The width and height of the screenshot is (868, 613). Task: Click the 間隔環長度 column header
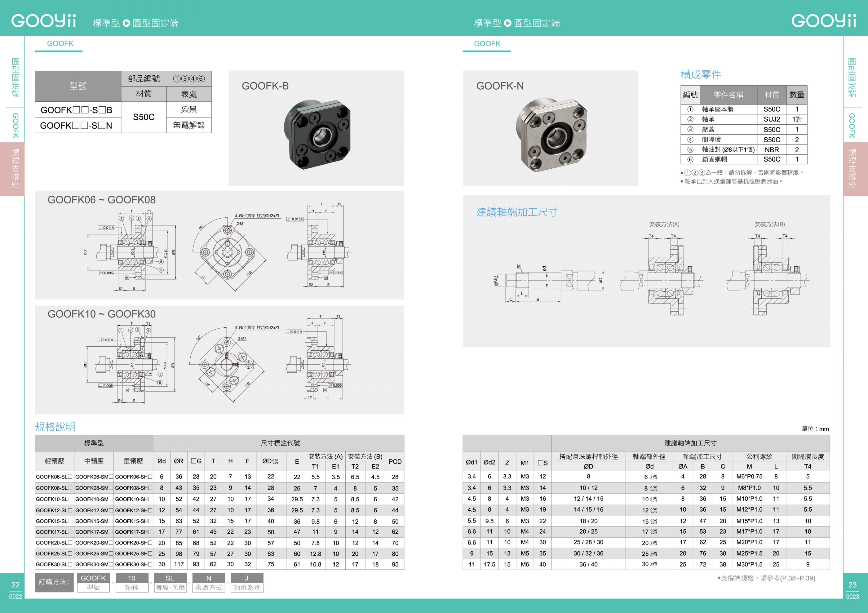(808, 456)
